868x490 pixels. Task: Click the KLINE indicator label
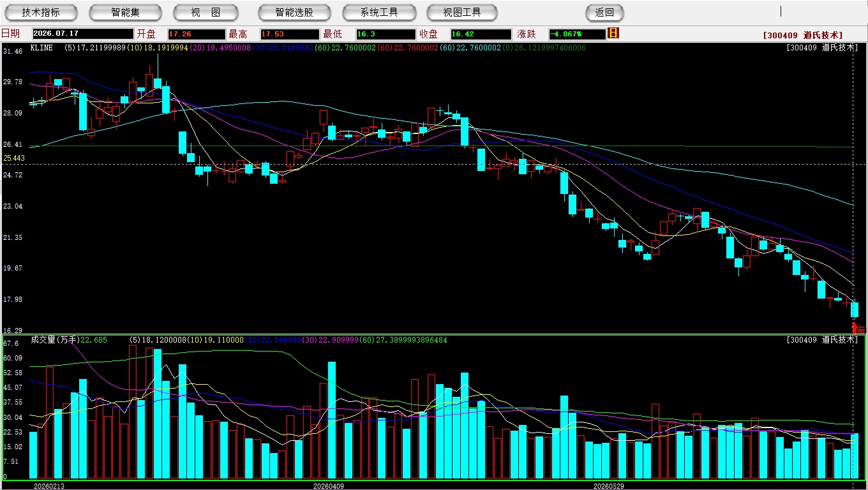click(x=41, y=48)
